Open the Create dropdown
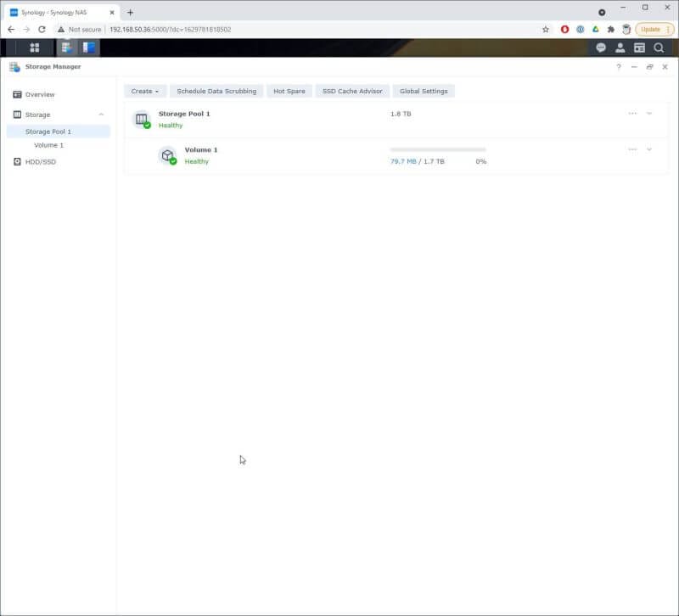679x616 pixels. coord(143,91)
